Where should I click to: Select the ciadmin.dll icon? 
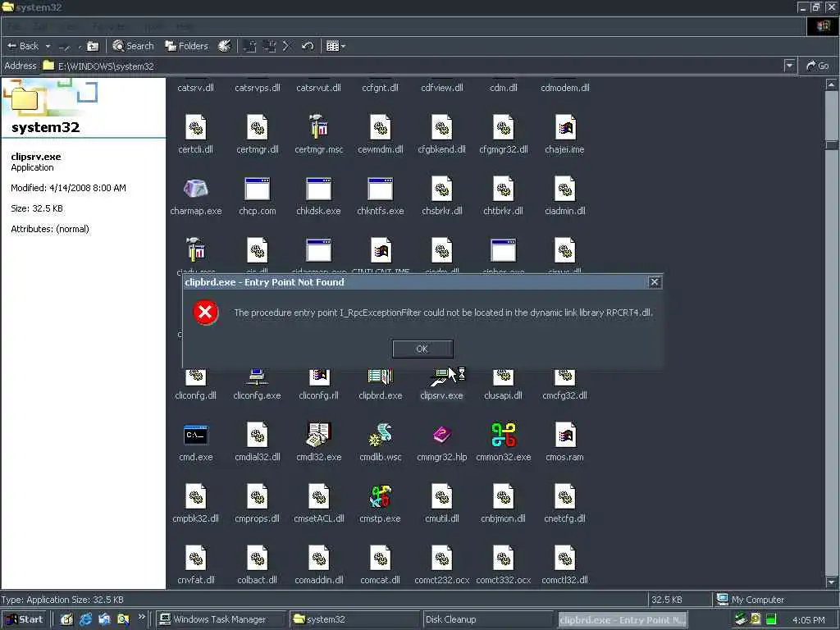[x=564, y=189]
